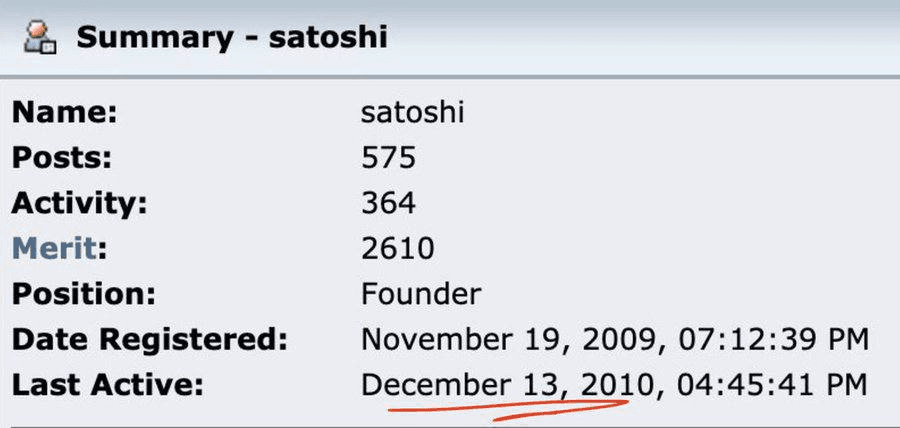Click the Date Registered: label
This screenshot has height=428, width=900.
pos(149,341)
